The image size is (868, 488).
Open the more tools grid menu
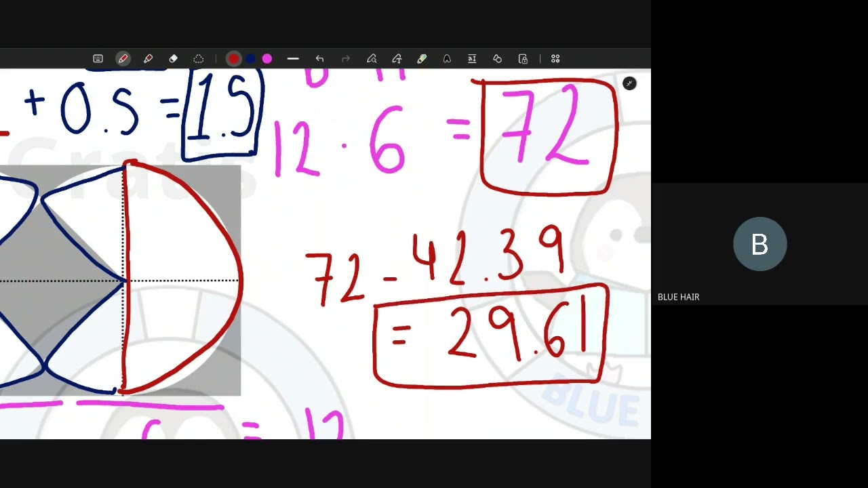[555, 59]
